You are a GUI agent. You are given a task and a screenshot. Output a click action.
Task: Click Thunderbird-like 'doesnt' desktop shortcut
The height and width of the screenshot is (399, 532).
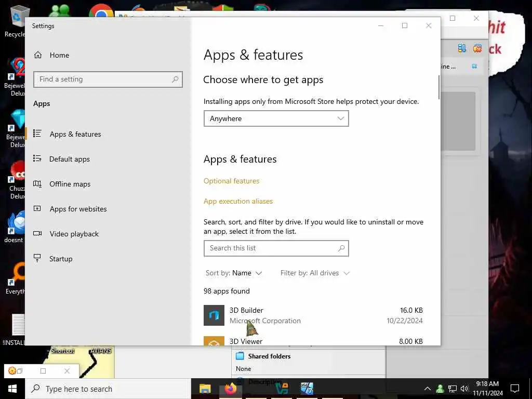(14, 227)
